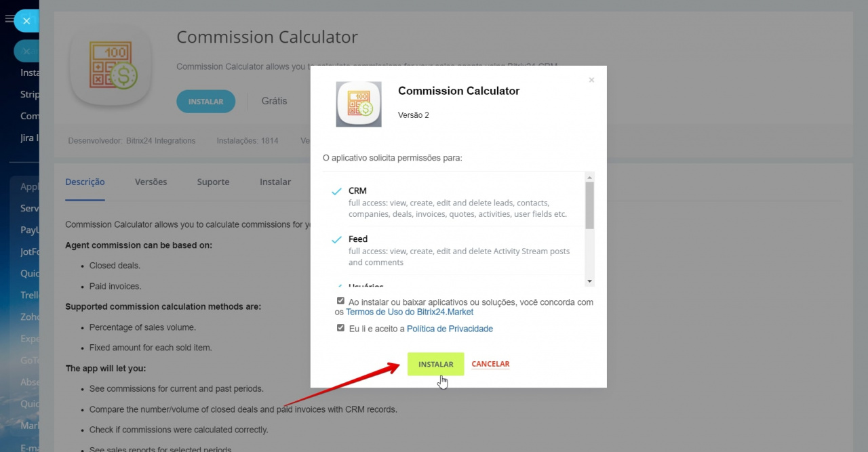Click the Commission Calculator icon in dialog
868x452 pixels.
[359, 104]
